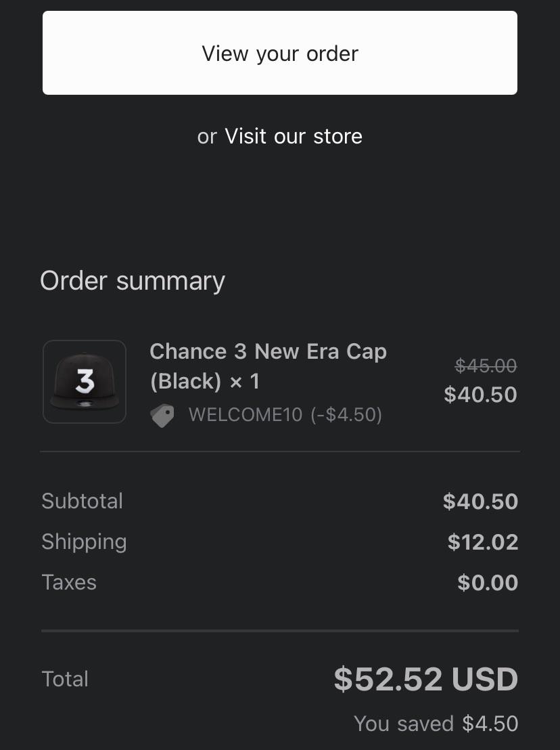Click the quantity indicator × 1
Image resolution: width=560 pixels, height=750 pixels.
(x=242, y=381)
